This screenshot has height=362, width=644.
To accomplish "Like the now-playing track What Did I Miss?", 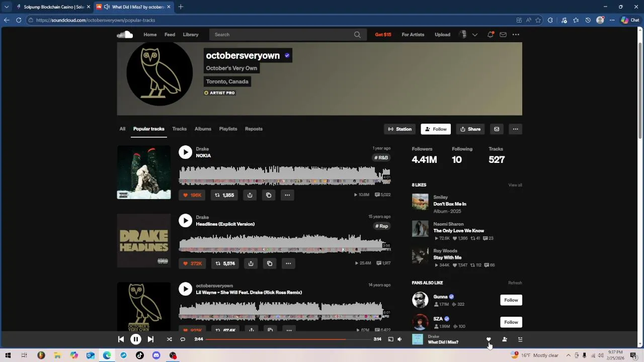I will click(x=489, y=339).
